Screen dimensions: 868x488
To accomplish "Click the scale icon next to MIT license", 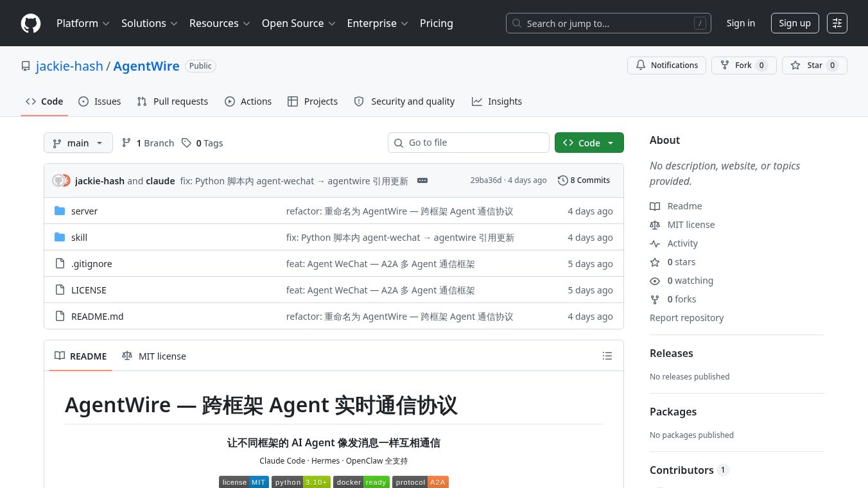I will click(655, 225).
